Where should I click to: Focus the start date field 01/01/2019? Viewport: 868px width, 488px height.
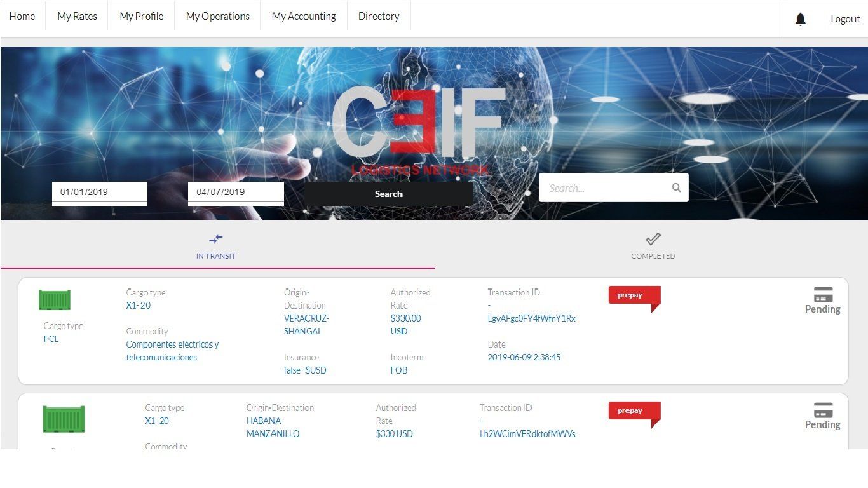click(x=100, y=193)
